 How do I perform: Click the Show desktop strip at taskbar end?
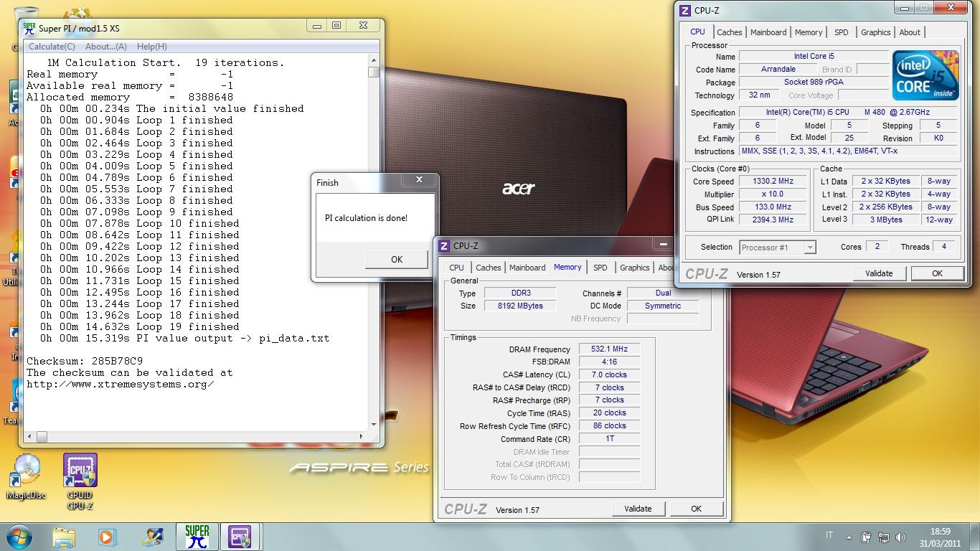pyautogui.click(x=975, y=537)
